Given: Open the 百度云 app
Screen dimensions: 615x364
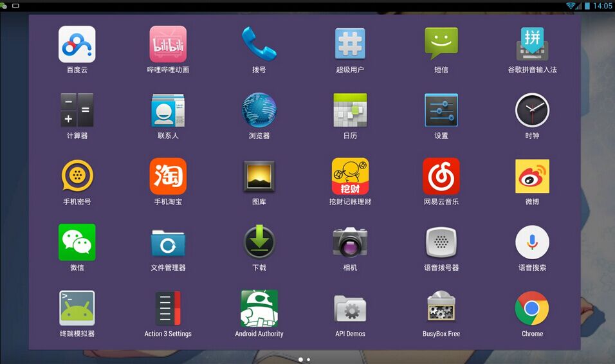Looking at the screenshot, I should tap(77, 44).
